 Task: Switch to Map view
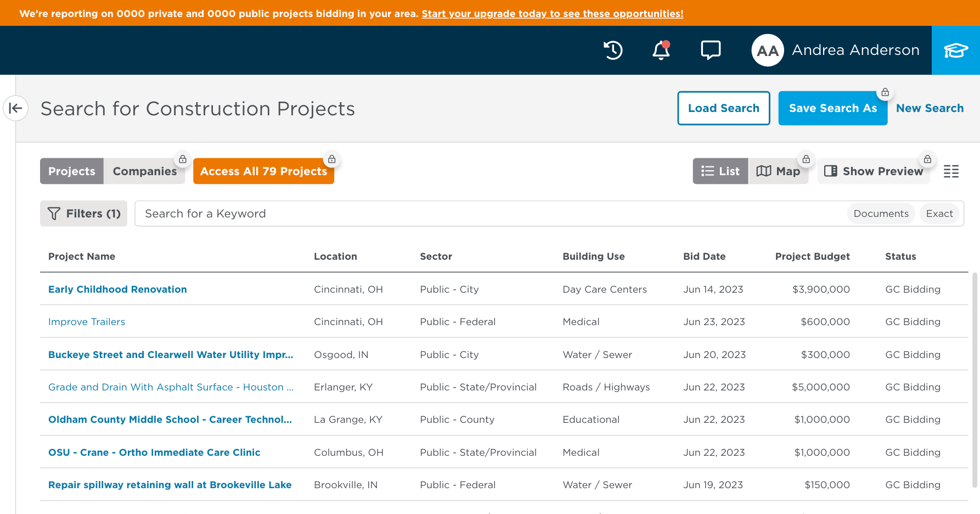point(778,171)
